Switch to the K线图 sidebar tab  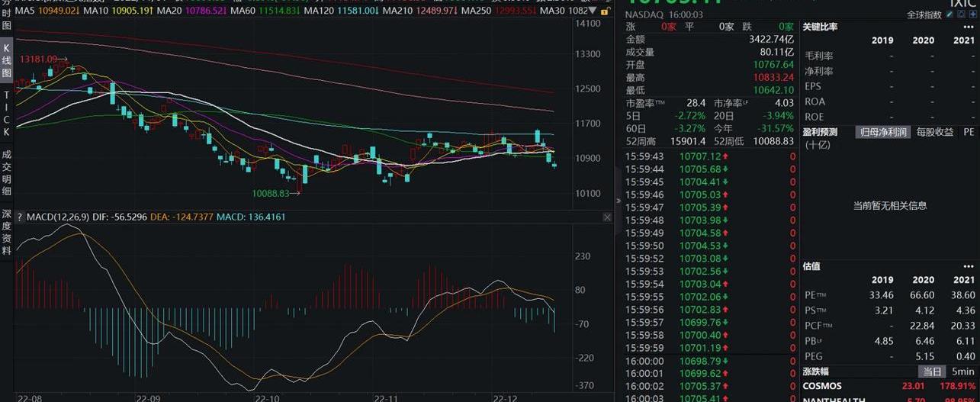click(x=7, y=59)
